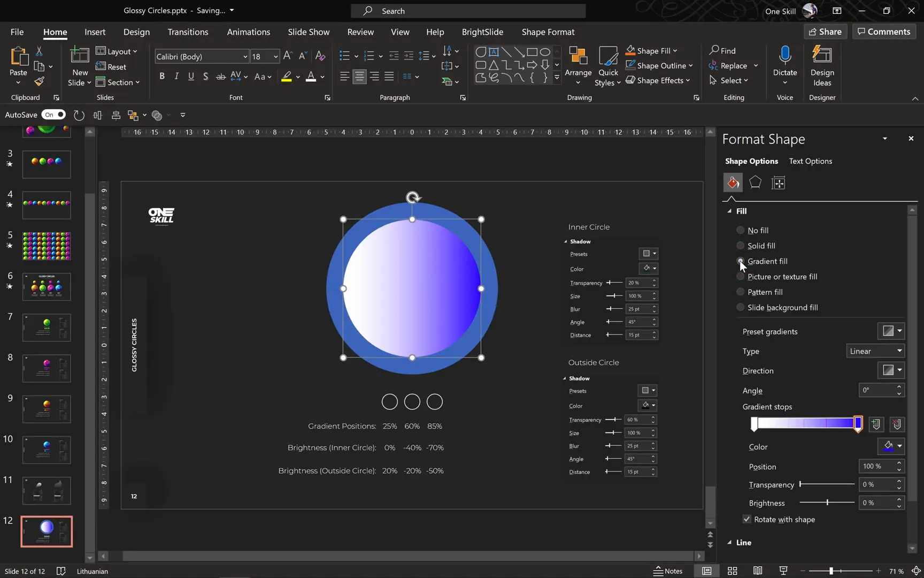Click the Shape Fill paint bucket icon
Viewport: 924px width, 578px height.
pos(632,50)
